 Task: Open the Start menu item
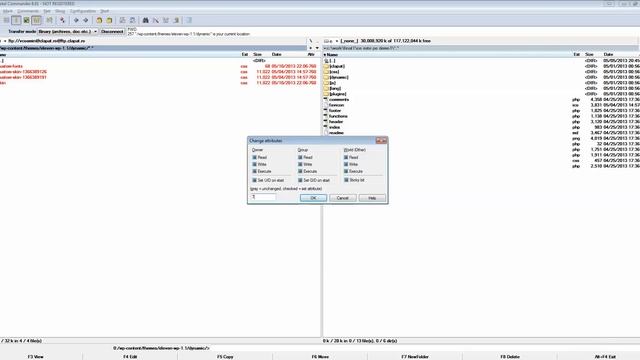coord(105,11)
